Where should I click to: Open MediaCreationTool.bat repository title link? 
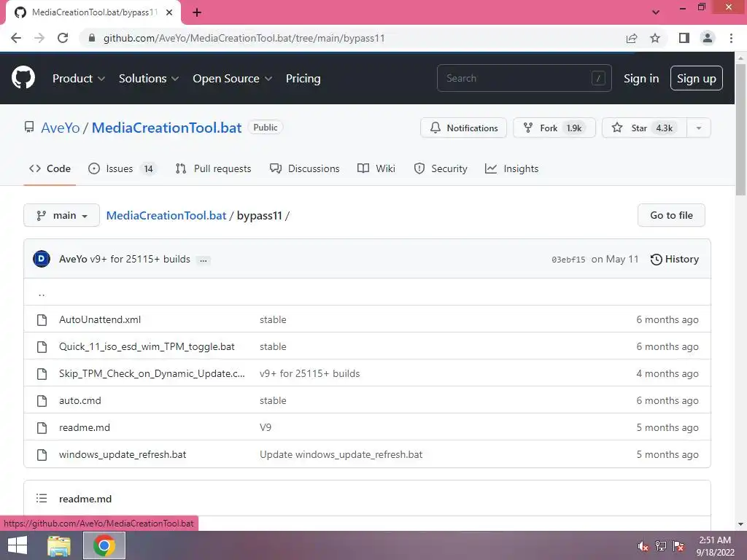[x=167, y=128]
